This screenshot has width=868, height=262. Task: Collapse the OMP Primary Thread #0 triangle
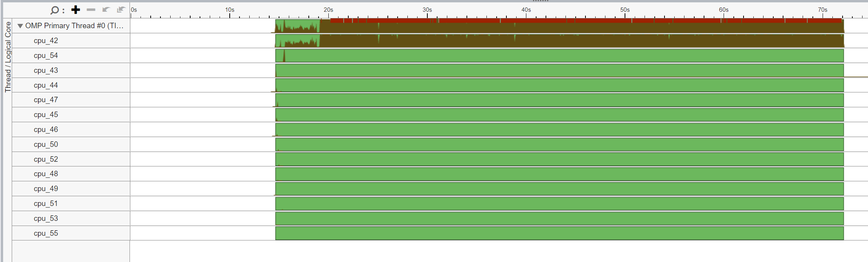point(20,26)
